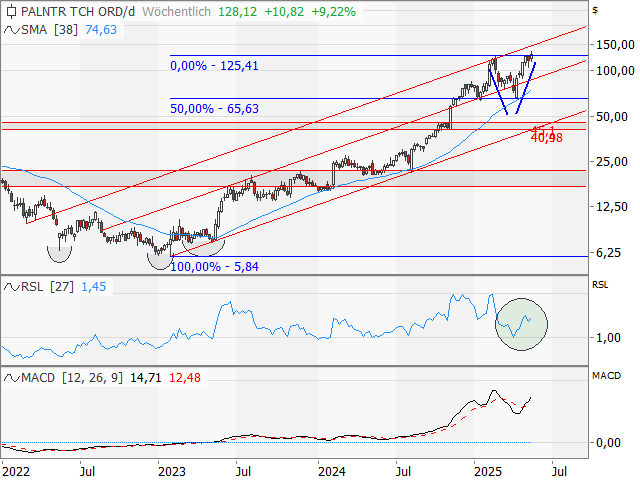Click the green highlight circle in the RSL panel
Viewport: 640px width, 480px height.
[x=521, y=324]
